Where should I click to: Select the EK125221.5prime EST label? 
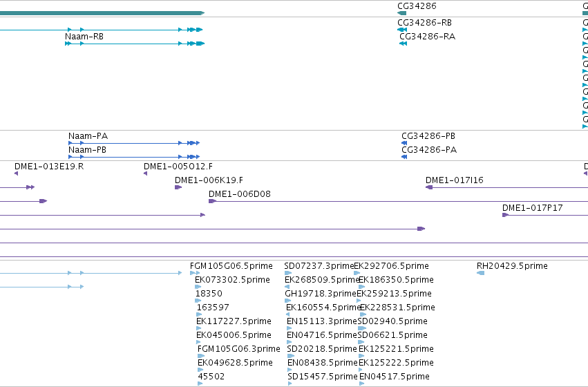396,349
